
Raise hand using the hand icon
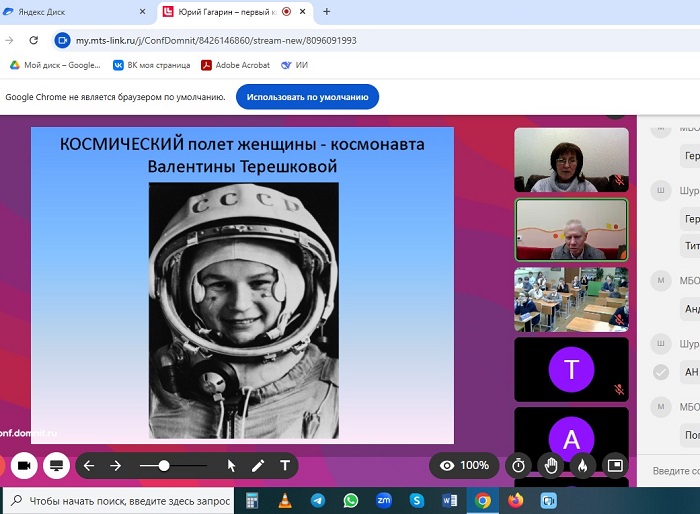point(550,465)
